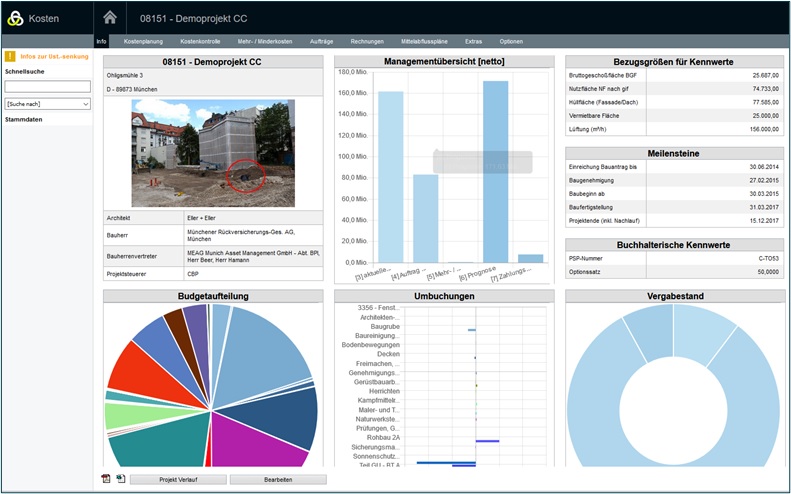Open the Rechnungen tab
This screenshot has height=494, width=791.
tap(367, 41)
